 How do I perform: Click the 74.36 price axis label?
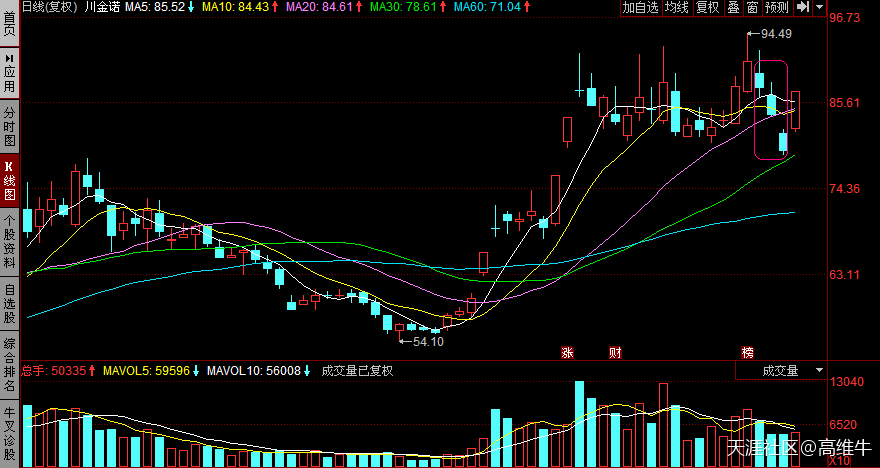point(845,189)
